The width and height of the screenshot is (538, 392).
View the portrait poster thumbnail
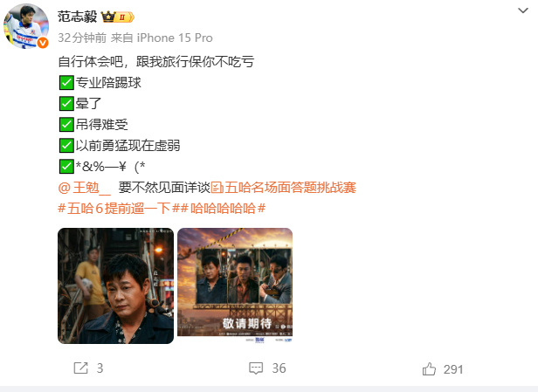115,285
